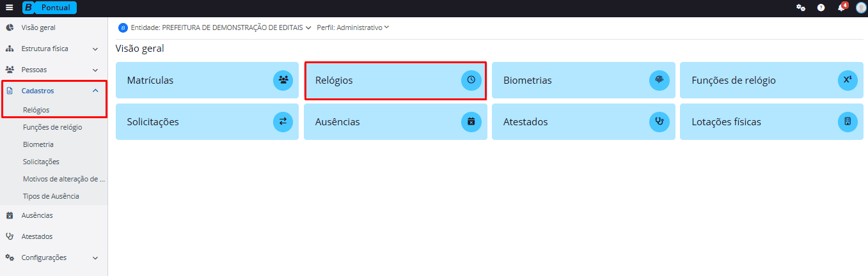
Task: Open Tipos de Ausência menu item
Action: (x=51, y=196)
